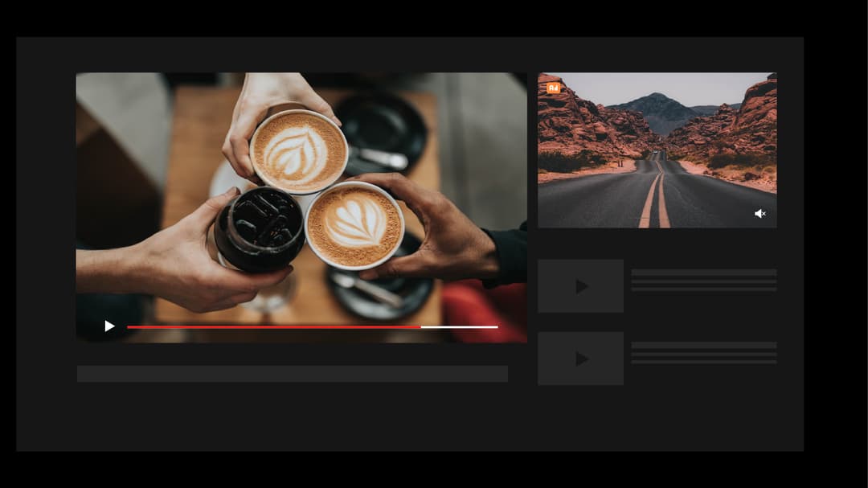Click the white buffered section of the progress bar

click(458, 326)
